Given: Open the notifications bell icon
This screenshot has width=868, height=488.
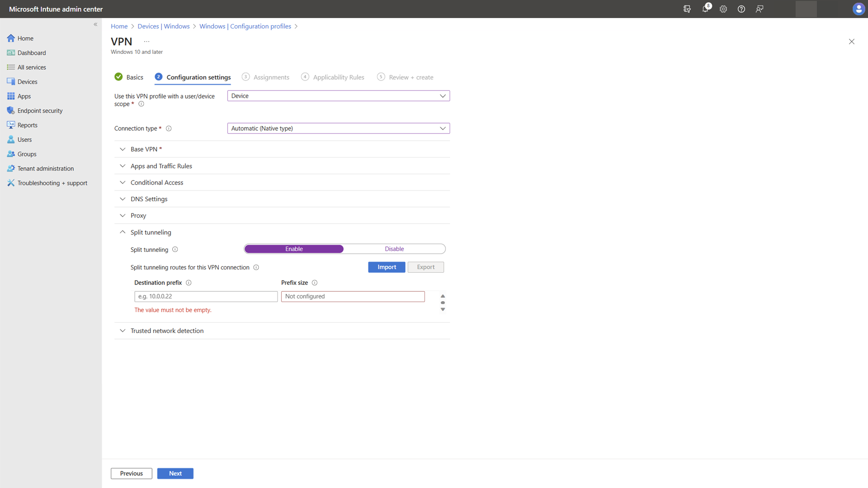Looking at the screenshot, I should coord(705,9).
